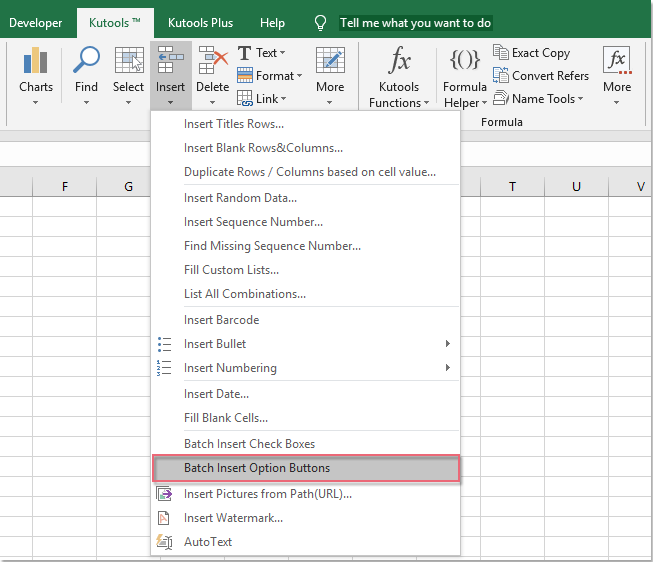Click the Exact Copy icon
The height and width of the screenshot is (562, 653).
(x=501, y=52)
